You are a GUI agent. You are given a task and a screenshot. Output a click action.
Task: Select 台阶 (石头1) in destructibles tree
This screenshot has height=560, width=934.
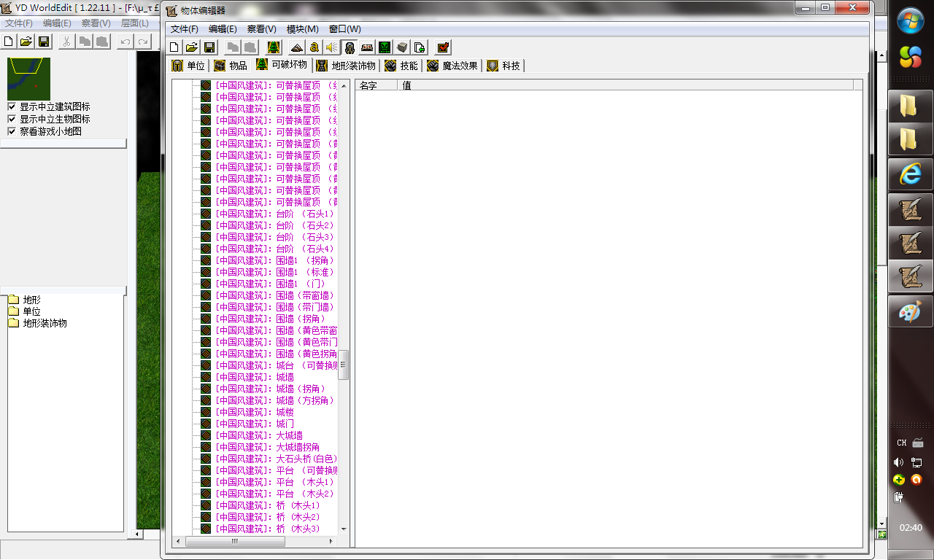274,214
